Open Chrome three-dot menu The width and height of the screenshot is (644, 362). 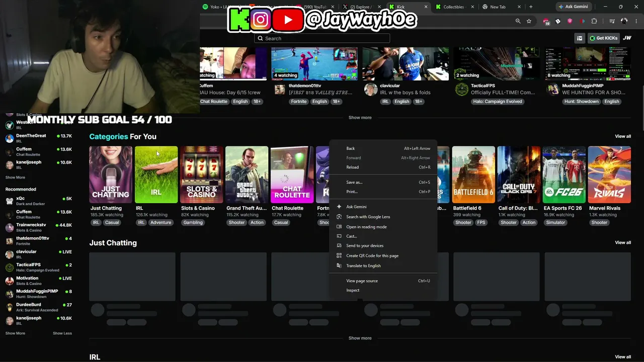(636, 21)
